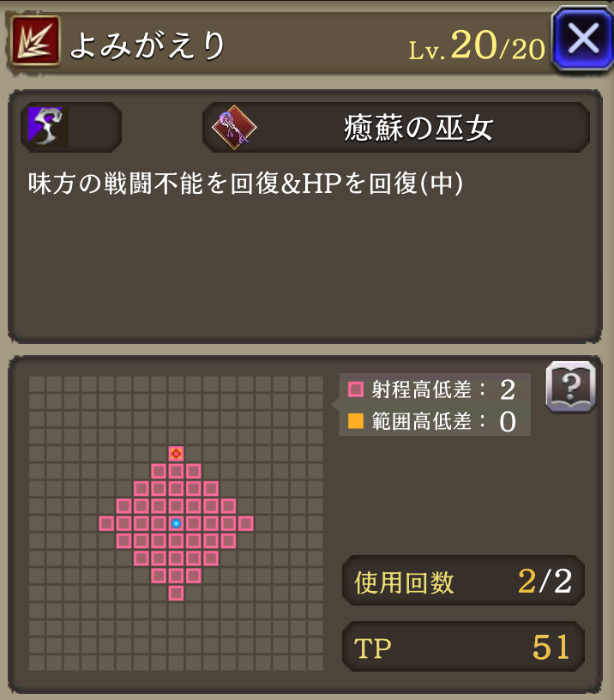Open the help book question icon
614x700 pixels.
pyautogui.click(x=571, y=387)
